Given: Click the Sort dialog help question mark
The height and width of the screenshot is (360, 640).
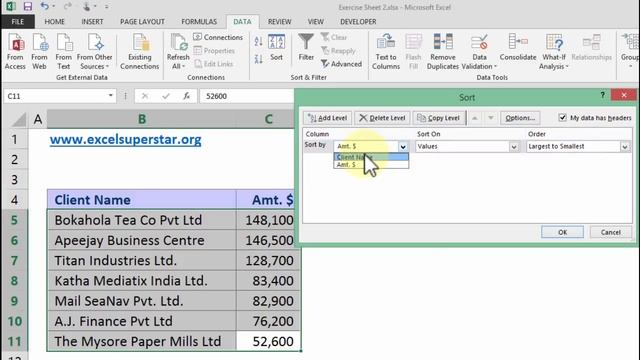Looking at the screenshot, I should (x=602, y=95).
